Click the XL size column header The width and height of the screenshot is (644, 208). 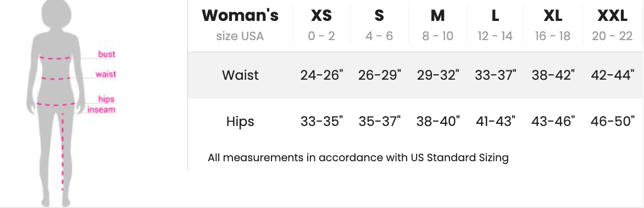point(552,25)
